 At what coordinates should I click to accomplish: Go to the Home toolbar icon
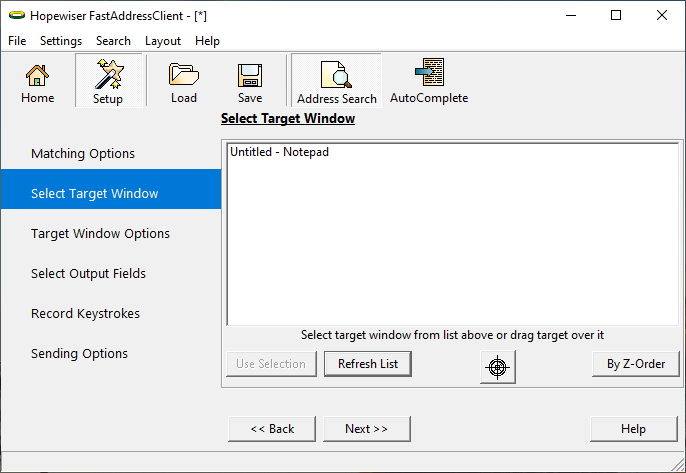point(37,83)
